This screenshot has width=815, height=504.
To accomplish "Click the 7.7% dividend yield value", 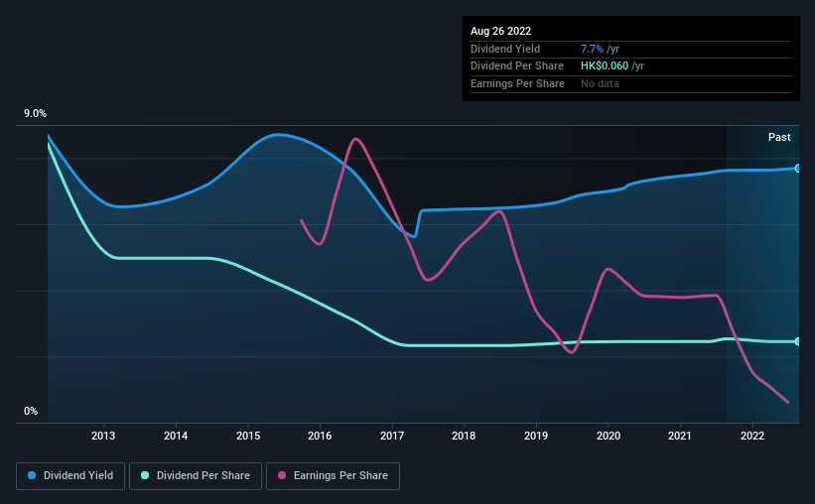I will (592, 49).
